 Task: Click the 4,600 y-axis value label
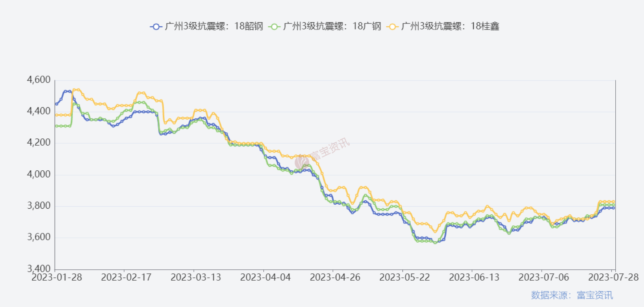39,80
